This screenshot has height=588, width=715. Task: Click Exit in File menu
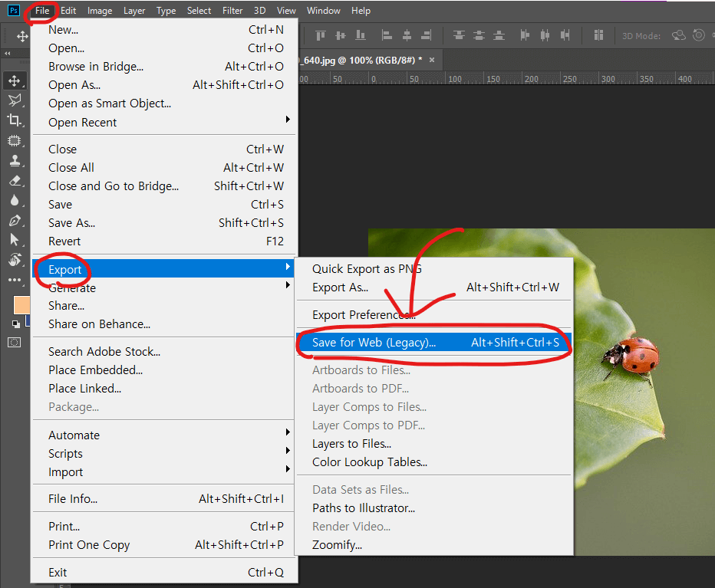[x=164, y=572]
